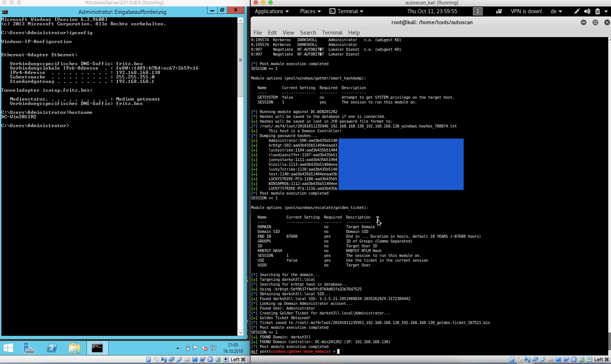Click the cmd scrollbar thumb
Image resolution: width=611 pixels, height=364 pixels.
coord(240,60)
